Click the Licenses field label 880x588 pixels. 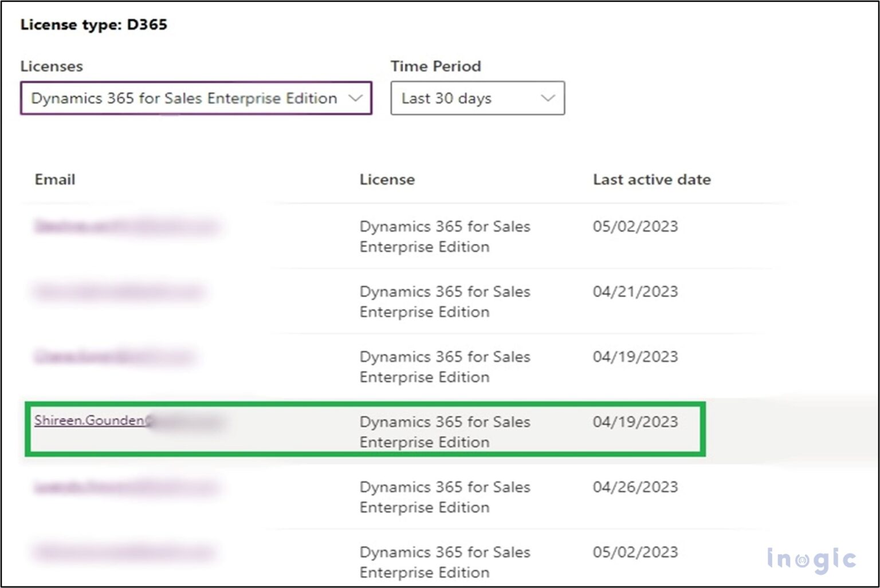[52, 66]
